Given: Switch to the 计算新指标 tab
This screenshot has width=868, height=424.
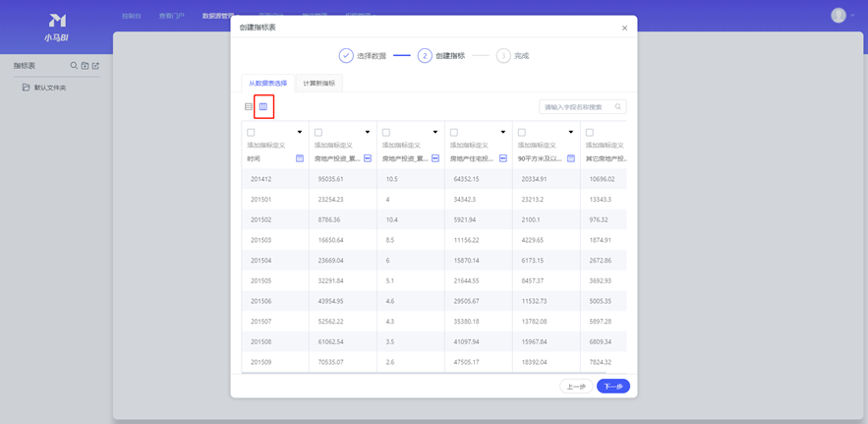Looking at the screenshot, I should click(x=318, y=84).
